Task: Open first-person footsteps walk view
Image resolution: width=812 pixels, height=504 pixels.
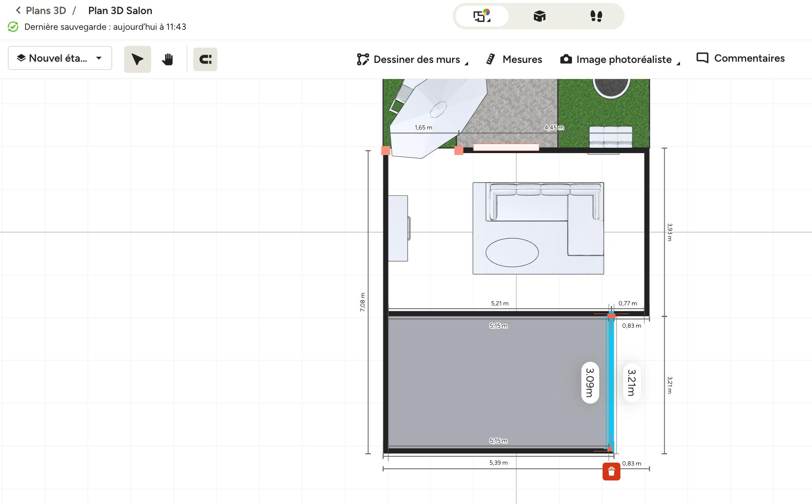Action: coord(596,17)
